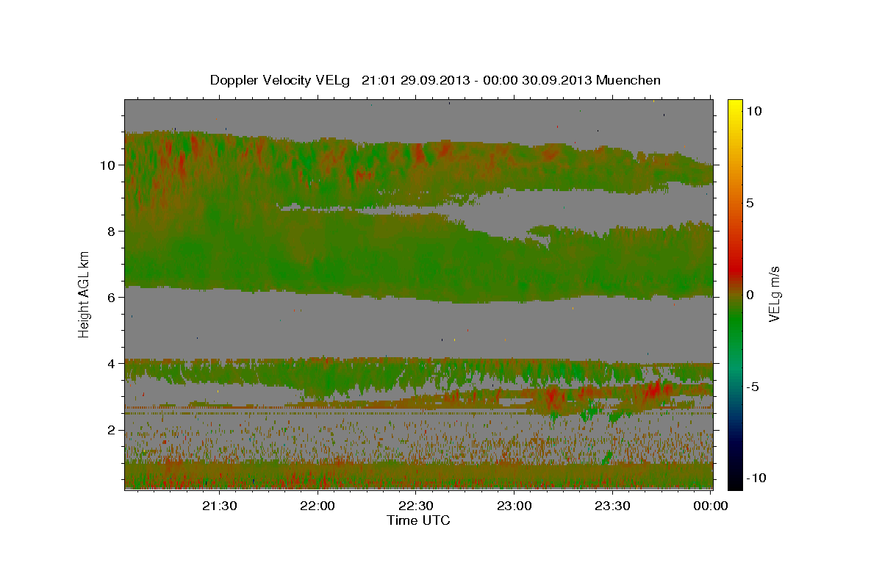The image size is (882, 588).
Task: Click the 23:00 time tick label
Action: pyautogui.click(x=514, y=506)
